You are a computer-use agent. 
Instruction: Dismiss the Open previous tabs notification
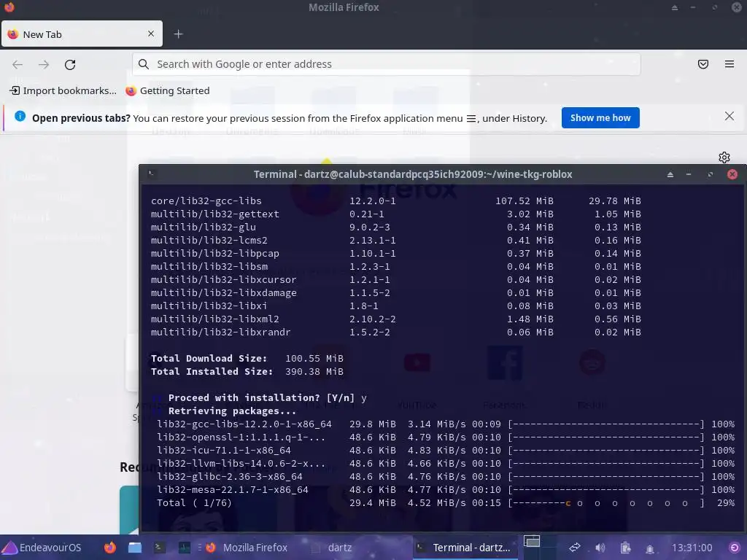coord(729,116)
